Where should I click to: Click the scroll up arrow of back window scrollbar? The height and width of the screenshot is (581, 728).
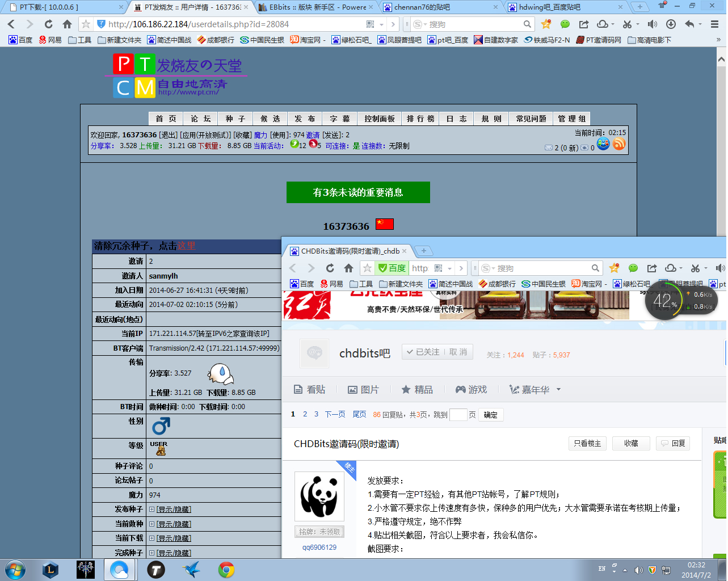(721, 59)
